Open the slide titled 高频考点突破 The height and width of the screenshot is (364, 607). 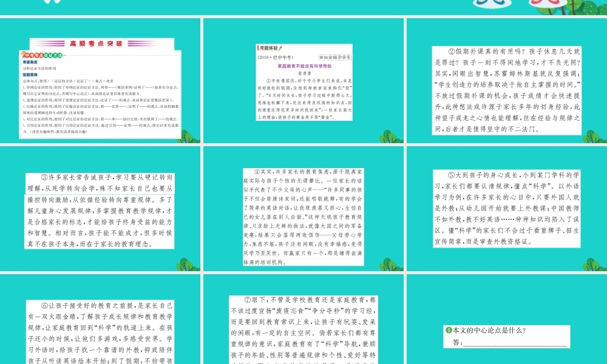[100, 81]
